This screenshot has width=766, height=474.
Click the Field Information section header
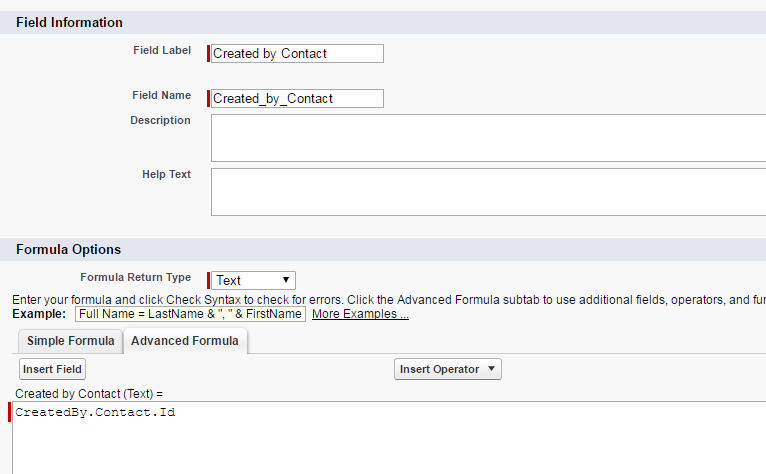coord(70,22)
